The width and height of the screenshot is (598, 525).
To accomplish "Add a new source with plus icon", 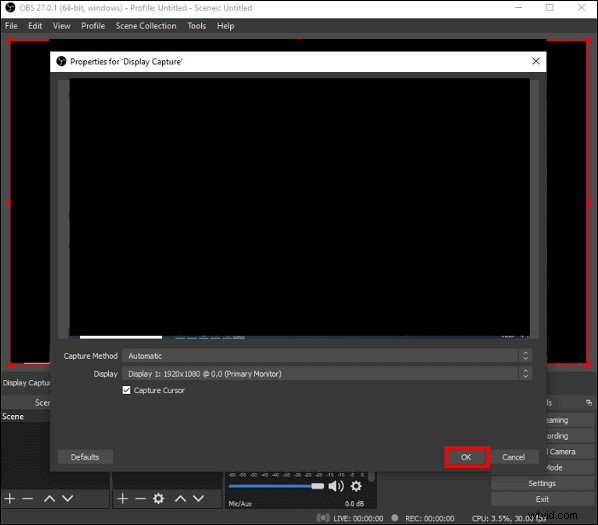I will [122, 498].
